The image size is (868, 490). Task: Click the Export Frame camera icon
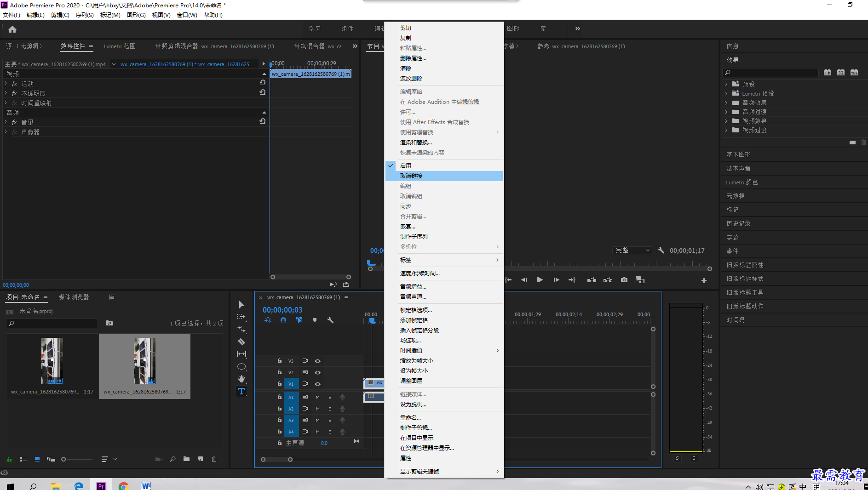[624, 279]
